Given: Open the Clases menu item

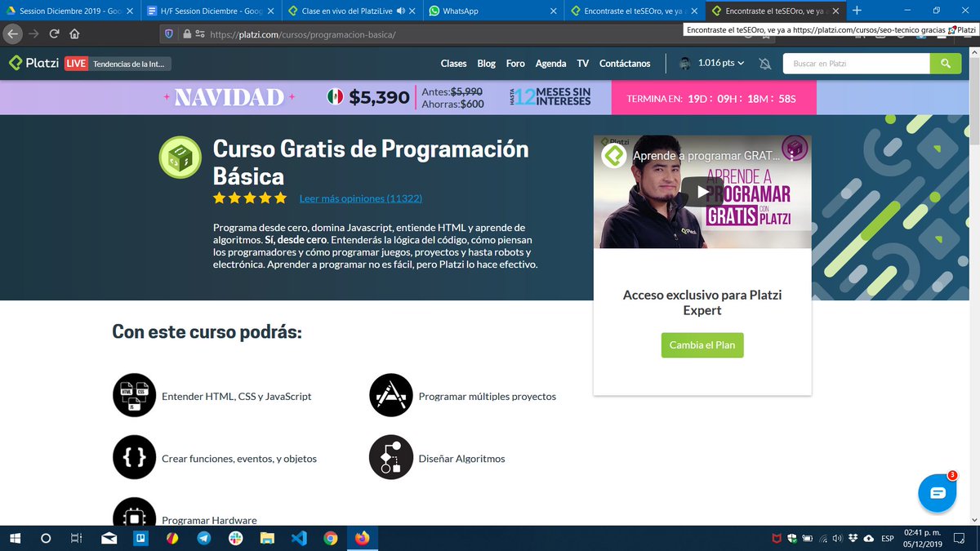Looking at the screenshot, I should (x=453, y=64).
